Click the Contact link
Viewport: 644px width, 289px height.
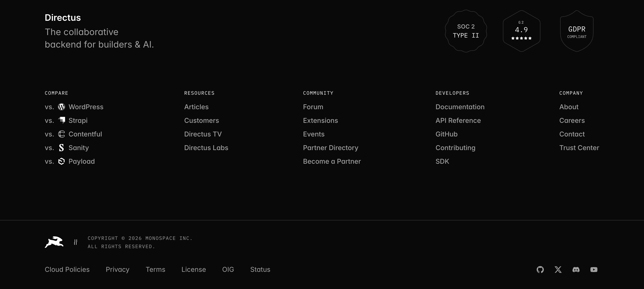pos(572,134)
